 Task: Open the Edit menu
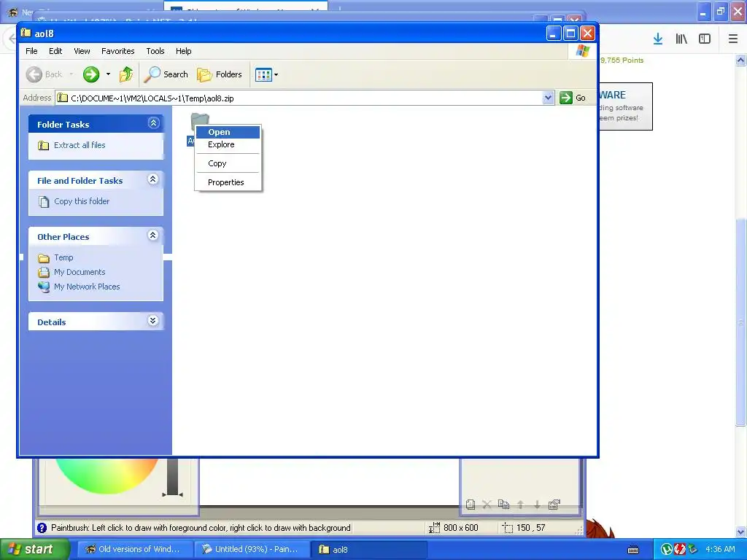[x=55, y=51]
